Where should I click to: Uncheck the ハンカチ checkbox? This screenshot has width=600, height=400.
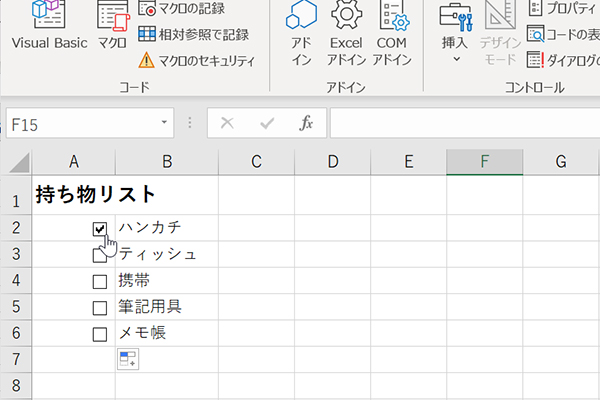pos(100,229)
